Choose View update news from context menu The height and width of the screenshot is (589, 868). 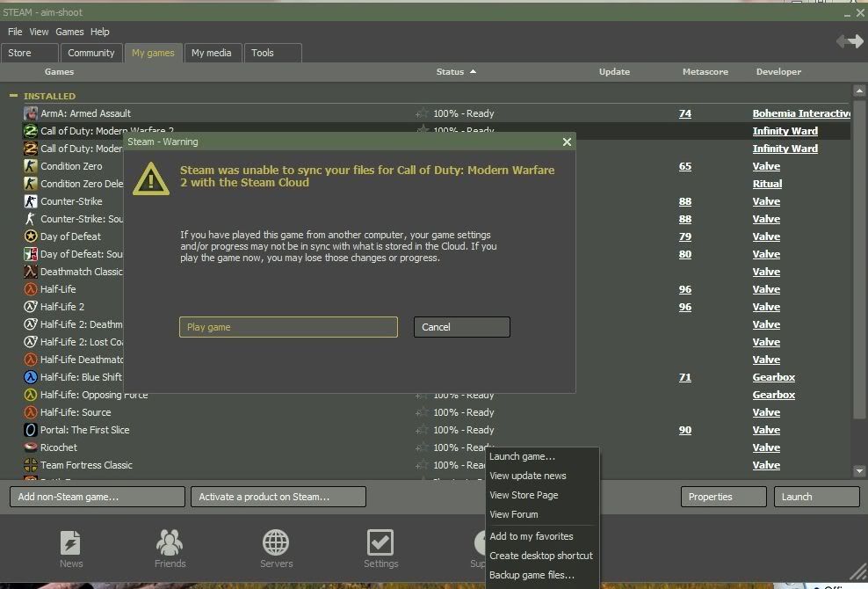tap(543, 476)
